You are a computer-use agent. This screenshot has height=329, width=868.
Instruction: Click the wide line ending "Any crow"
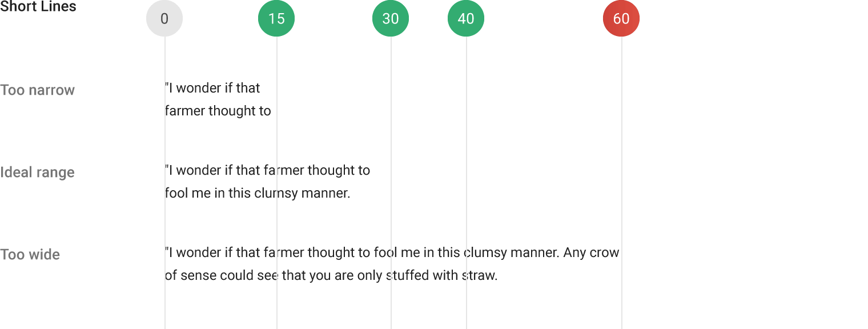click(392, 252)
